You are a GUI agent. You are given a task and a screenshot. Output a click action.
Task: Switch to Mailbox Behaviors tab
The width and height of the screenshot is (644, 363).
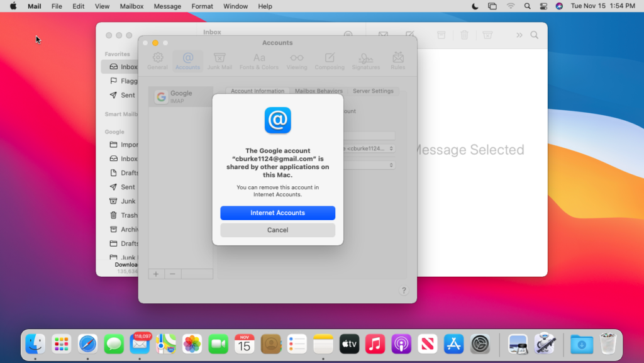pyautogui.click(x=319, y=91)
